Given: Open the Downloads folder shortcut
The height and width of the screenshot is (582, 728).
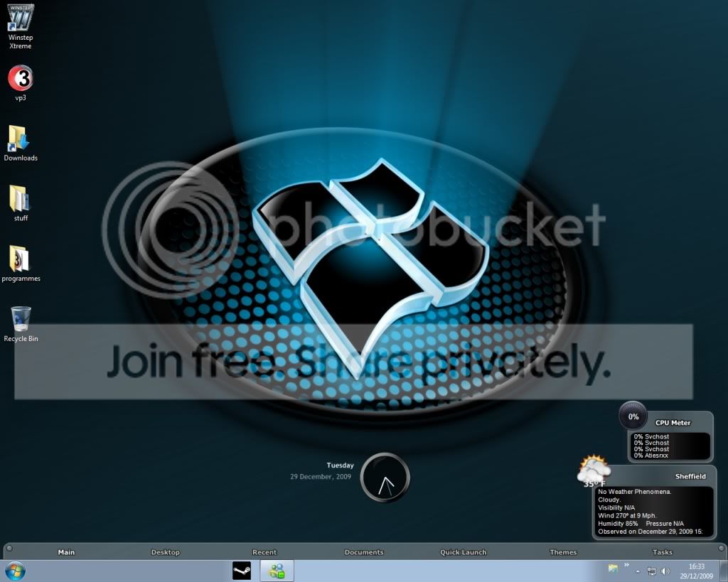Looking at the screenshot, I should point(21,143).
